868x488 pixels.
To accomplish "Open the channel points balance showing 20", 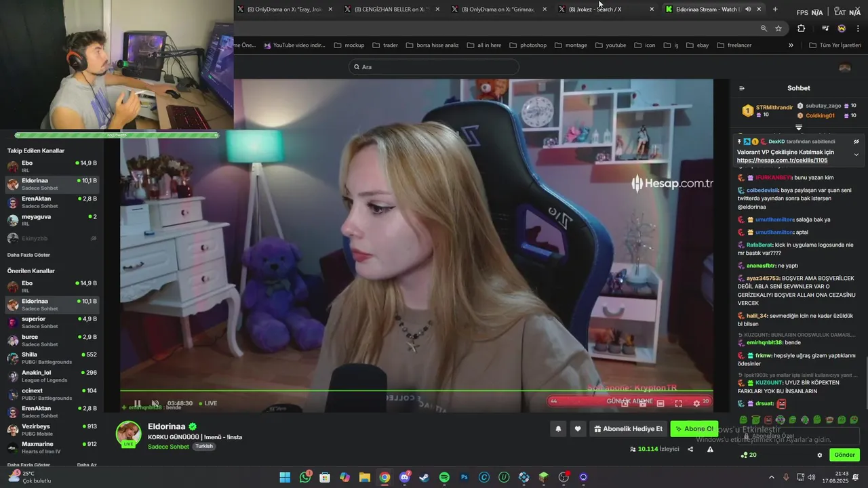I will click(x=749, y=455).
